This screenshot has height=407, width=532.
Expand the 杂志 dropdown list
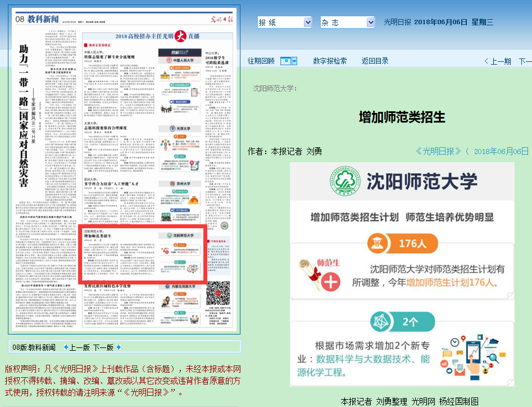[370, 22]
